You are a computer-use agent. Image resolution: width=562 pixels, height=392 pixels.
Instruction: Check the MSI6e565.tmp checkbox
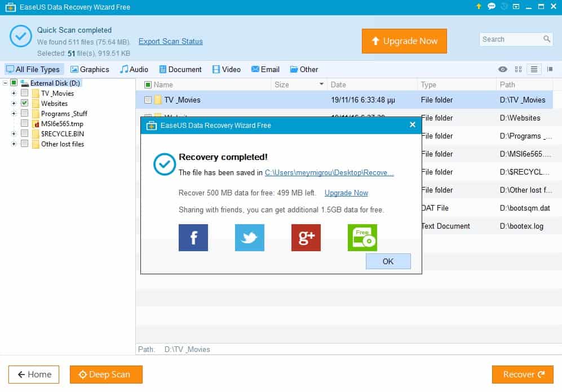click(x=24, y=123)
